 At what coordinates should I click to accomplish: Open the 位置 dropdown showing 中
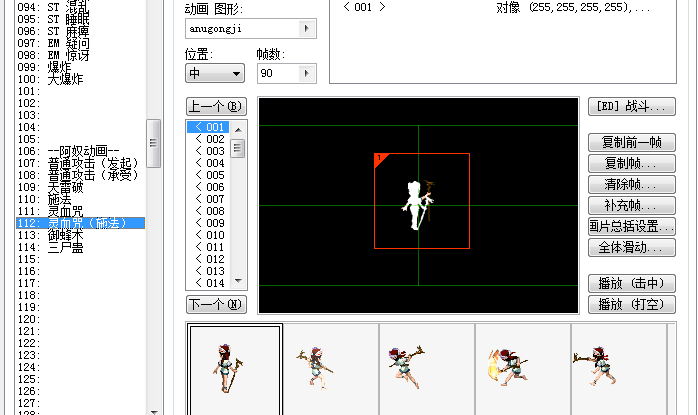(x=215, y=73)
